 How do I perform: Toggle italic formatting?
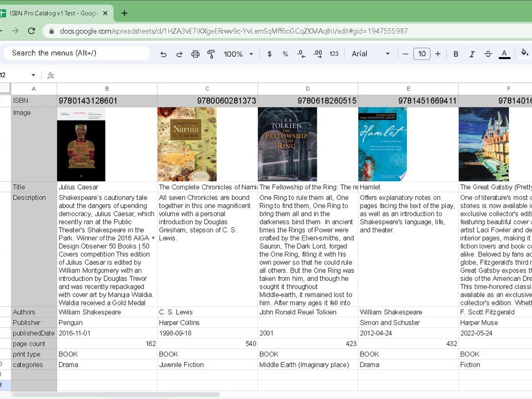tap(472, 54)
